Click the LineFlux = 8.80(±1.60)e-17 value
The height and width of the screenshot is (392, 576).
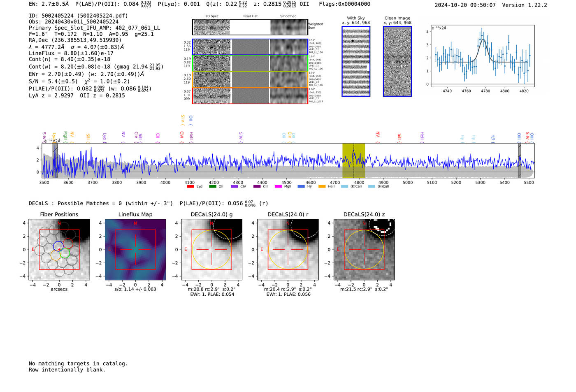(x=71, y=53)
